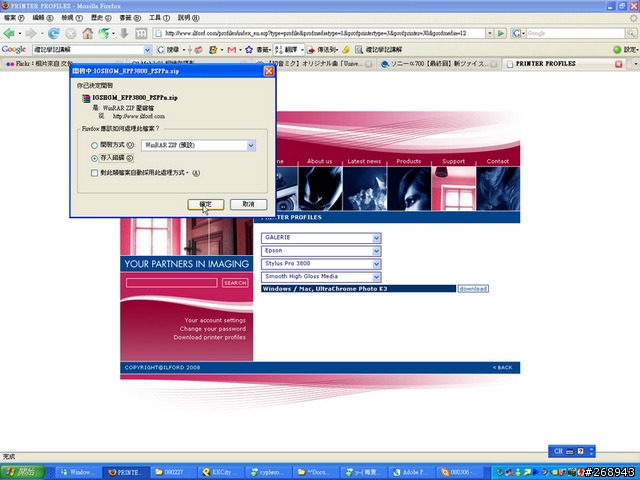Click the yellow highlighter icon on Google toolbar
The width and height of the screenshot is (640, 480).
pos(346,50)
